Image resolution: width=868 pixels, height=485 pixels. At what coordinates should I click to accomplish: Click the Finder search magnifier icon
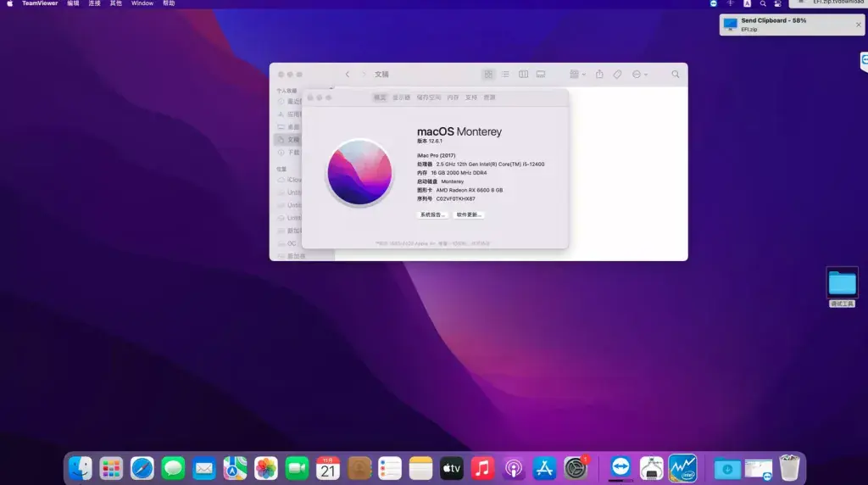pos(676,74)
